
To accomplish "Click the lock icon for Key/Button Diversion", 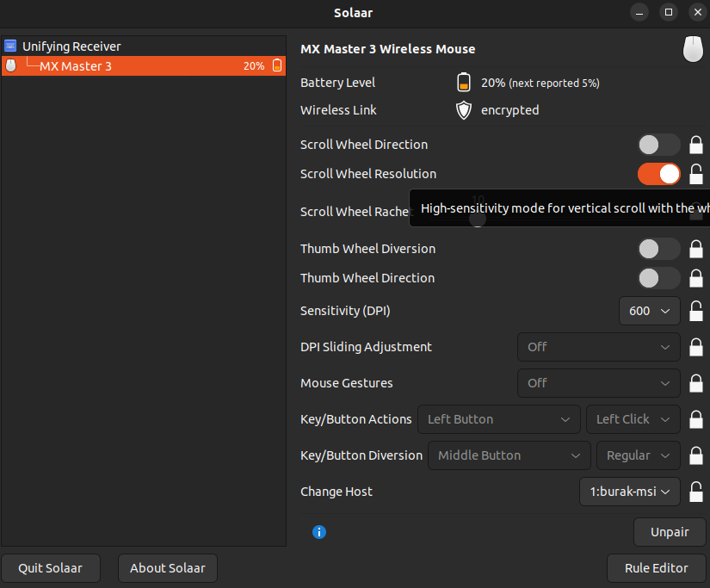I will pyautogui.click(x=696, y=455).
